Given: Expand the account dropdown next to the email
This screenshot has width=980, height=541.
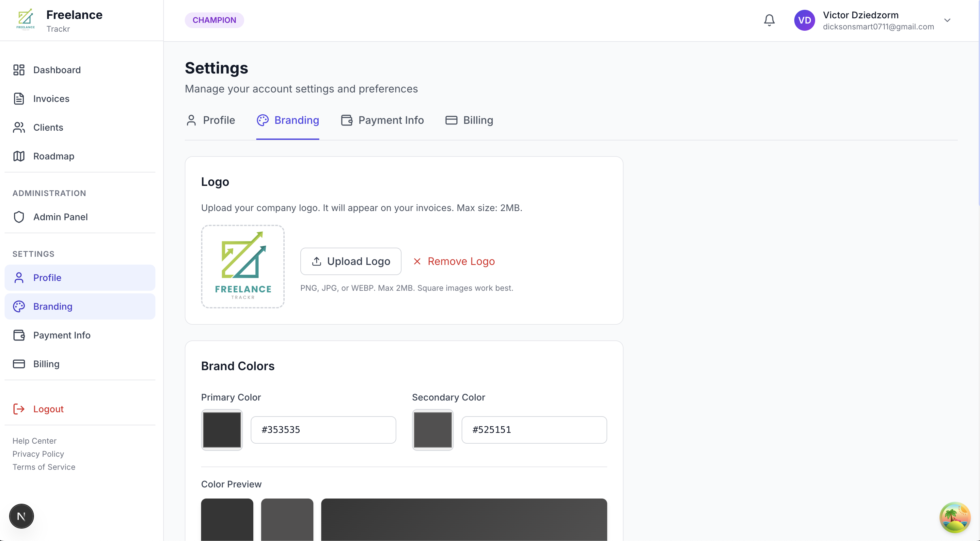Looking at the screenshot, I should pos(947,20).
